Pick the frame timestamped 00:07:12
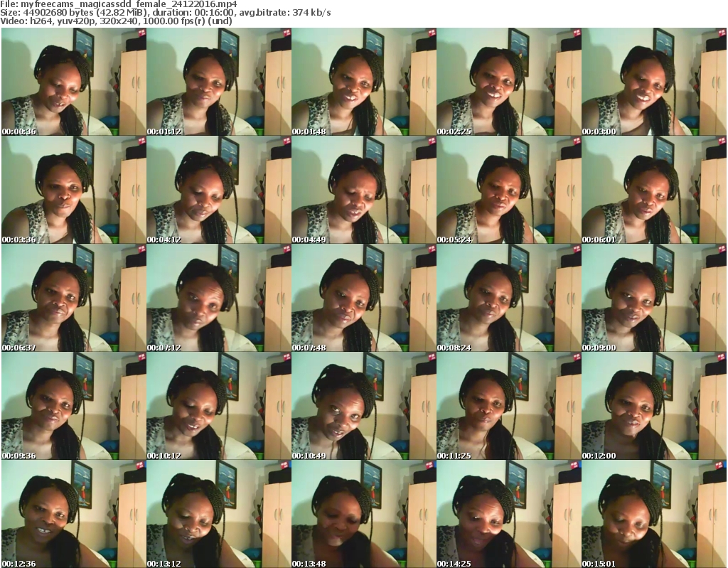The image size is (728, 568). 219,298
